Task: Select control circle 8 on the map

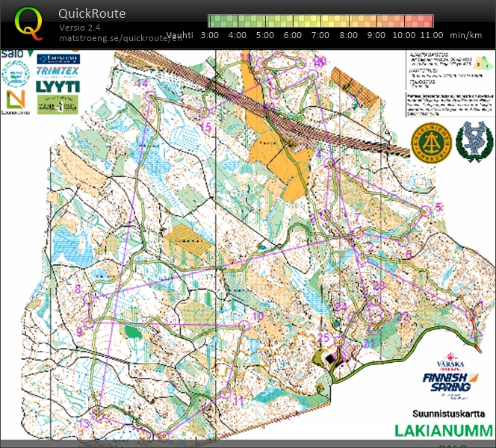Action: point(90,299)
